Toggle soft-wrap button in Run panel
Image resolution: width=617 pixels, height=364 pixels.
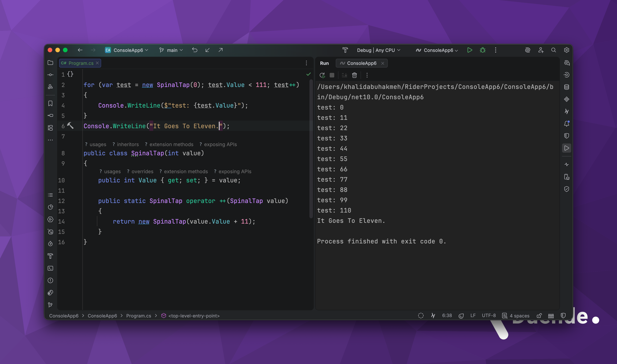click(x=344, y=75)
